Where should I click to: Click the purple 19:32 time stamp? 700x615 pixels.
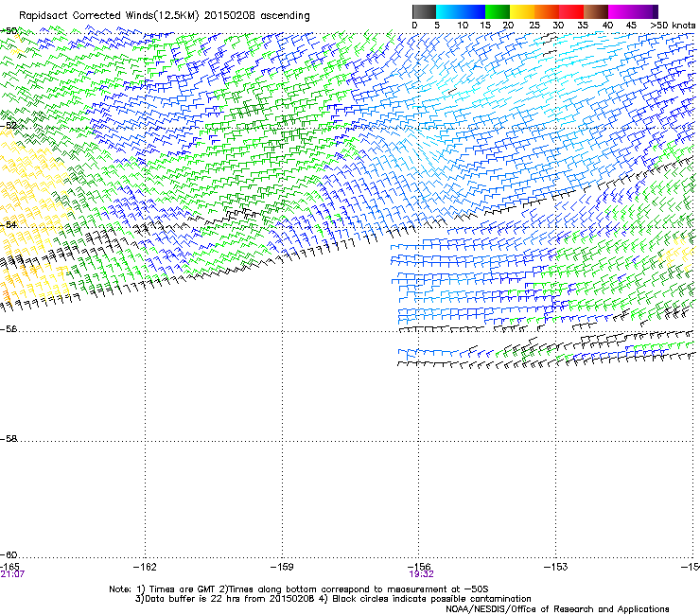[421, 574]
